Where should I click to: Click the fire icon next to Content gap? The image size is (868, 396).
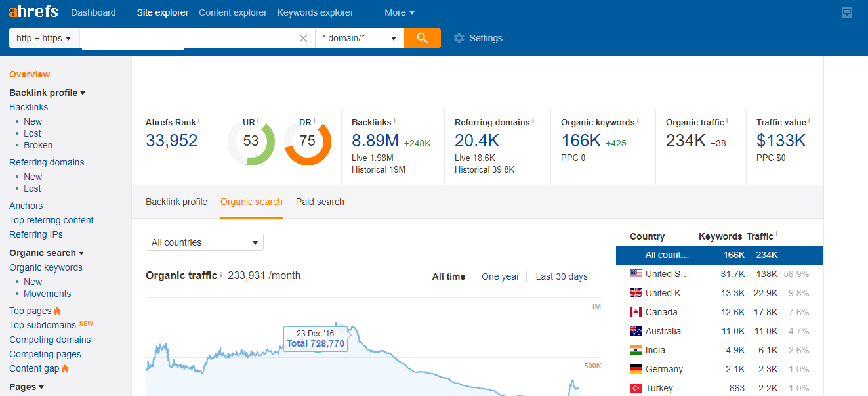pyautogui.click(x=66, y=368)
